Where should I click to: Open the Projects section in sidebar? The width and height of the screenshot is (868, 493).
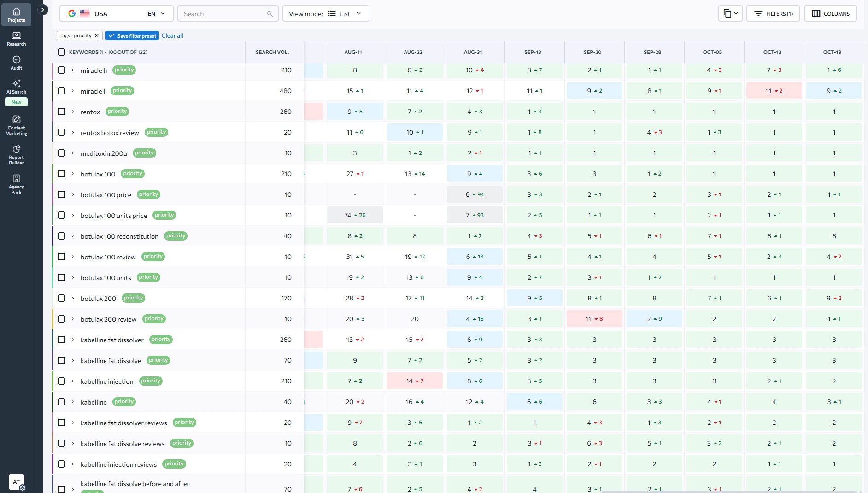[16, 15]
